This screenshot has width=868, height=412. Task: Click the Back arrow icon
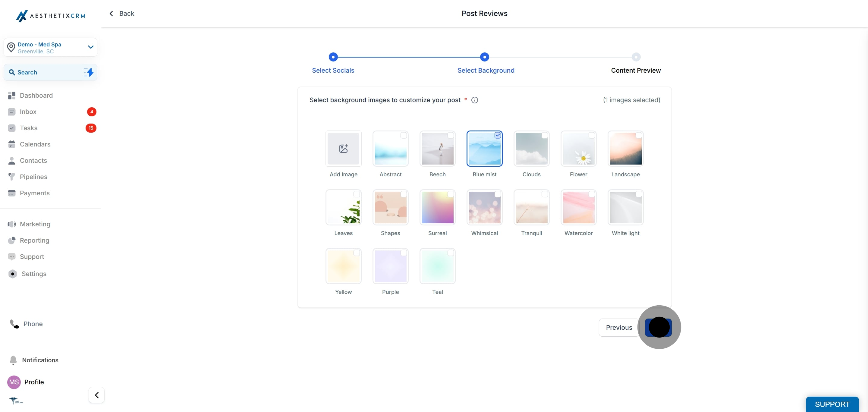(x=111, y=14)
